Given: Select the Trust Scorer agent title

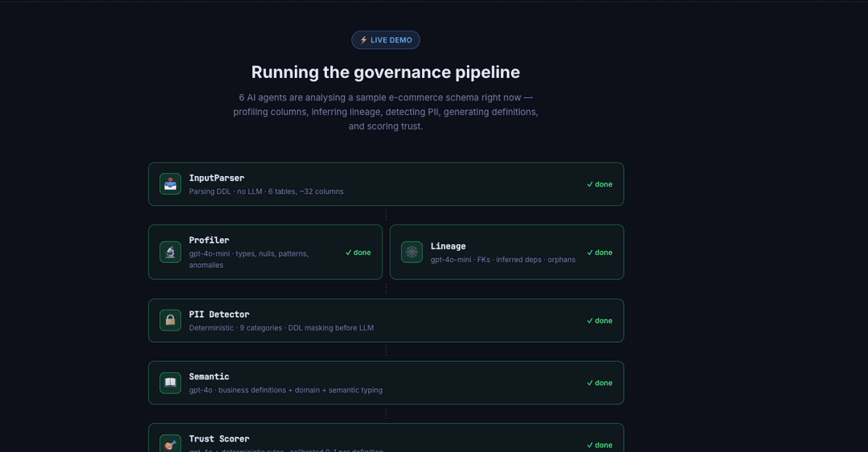Looking at the screenshot, I should pyautogui.click(x=219, y=438).
